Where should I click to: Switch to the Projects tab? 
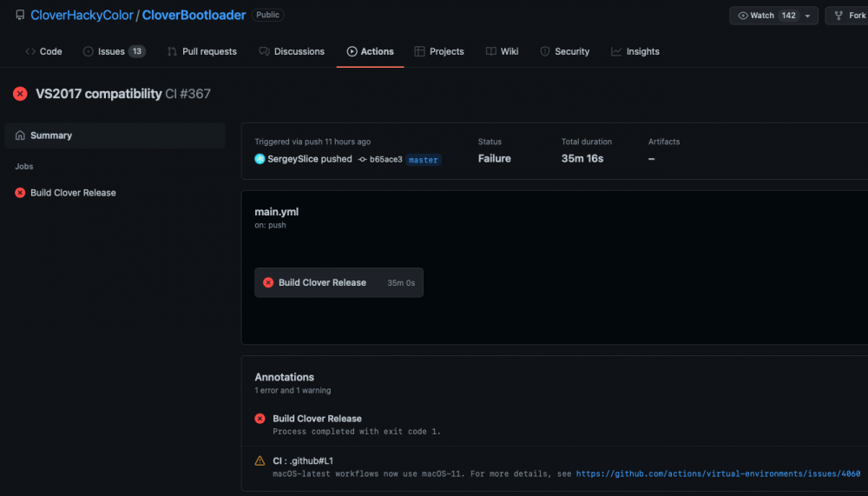[439, 51]
